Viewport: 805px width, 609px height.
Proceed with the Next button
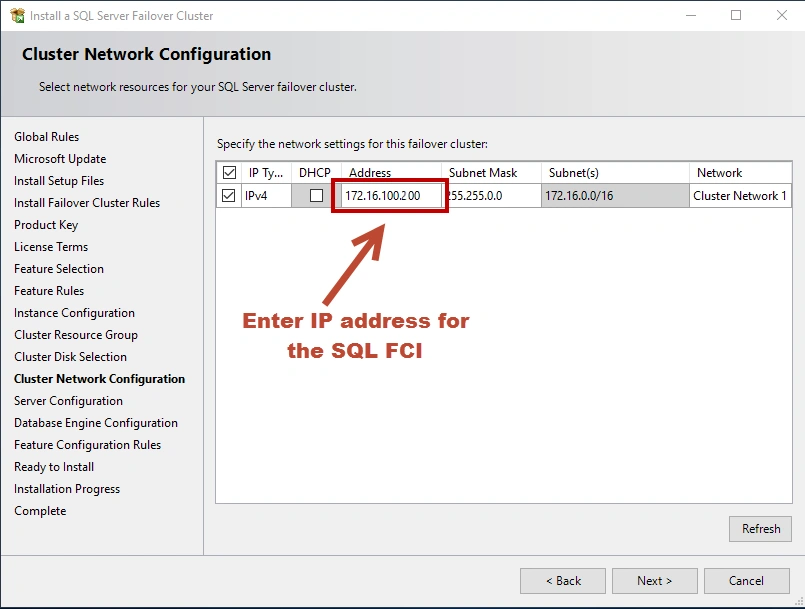(x=655, y=581)
